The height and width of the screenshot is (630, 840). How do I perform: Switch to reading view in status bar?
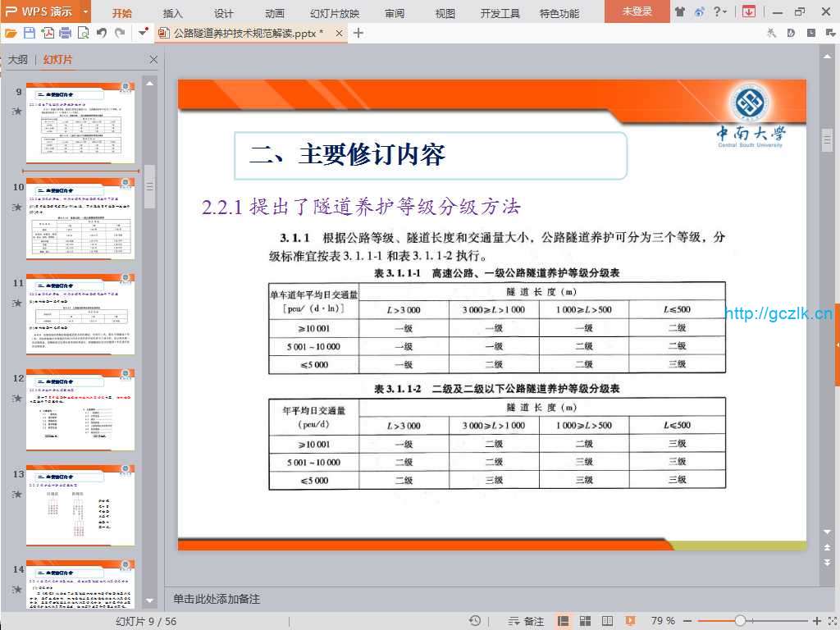[607, 621]
